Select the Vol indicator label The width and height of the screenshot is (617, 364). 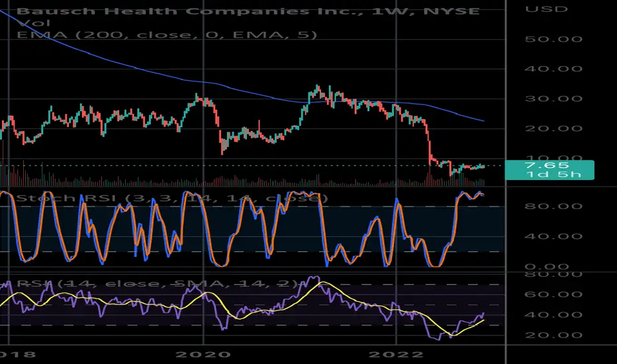tap(34, 23)
